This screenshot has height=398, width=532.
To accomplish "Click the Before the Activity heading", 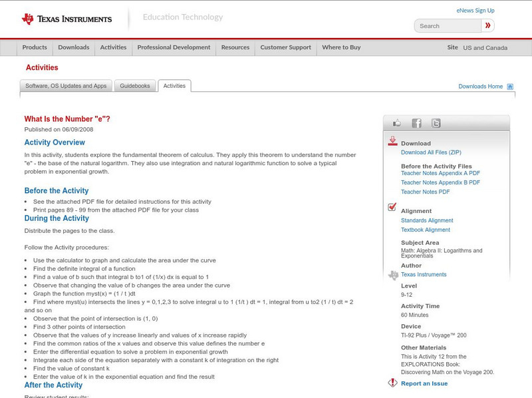I will (x=57, y=190).
